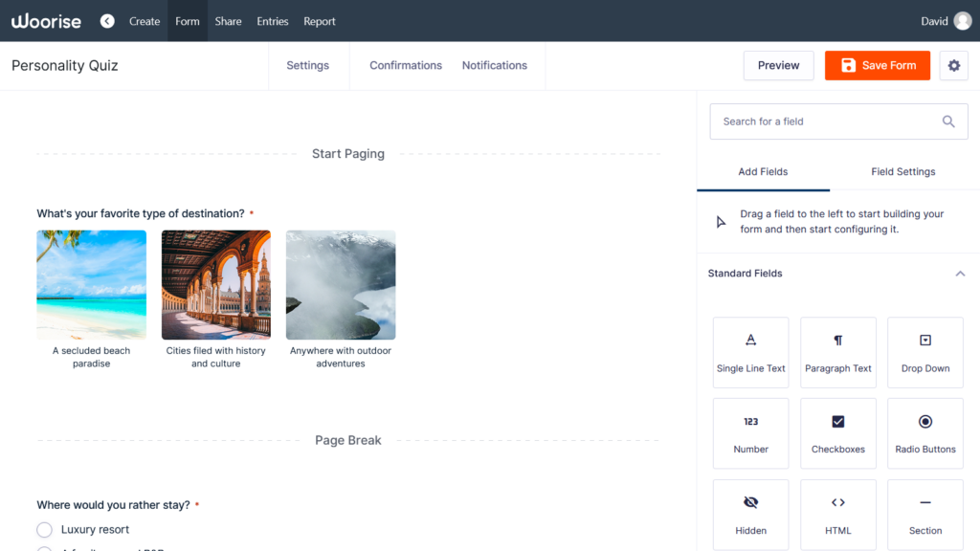Screen dimensions: 980x551
Task: Collapse the Standard Fields section
Action: click(x=960, y=274)
